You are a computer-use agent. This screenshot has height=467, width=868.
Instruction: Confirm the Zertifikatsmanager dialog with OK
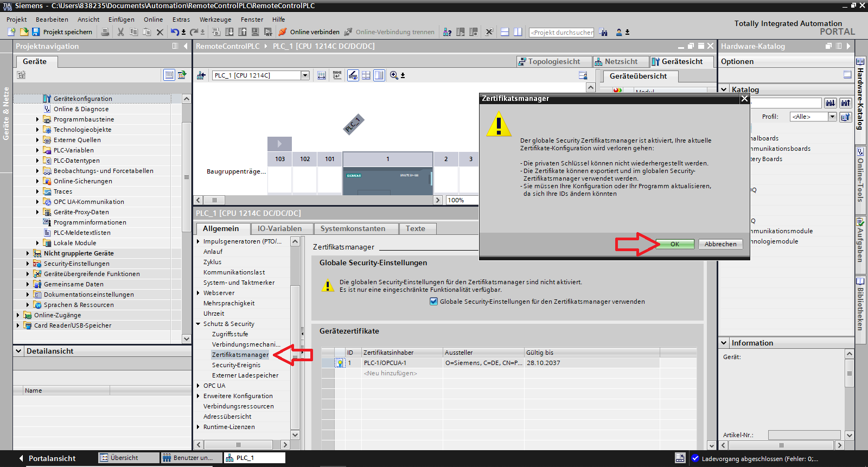point(675,244)
